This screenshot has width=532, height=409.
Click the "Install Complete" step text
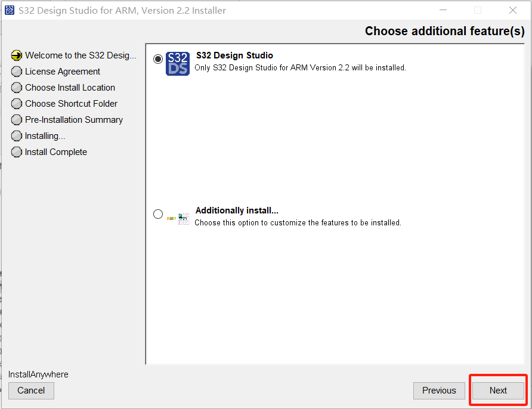(56, 152)
